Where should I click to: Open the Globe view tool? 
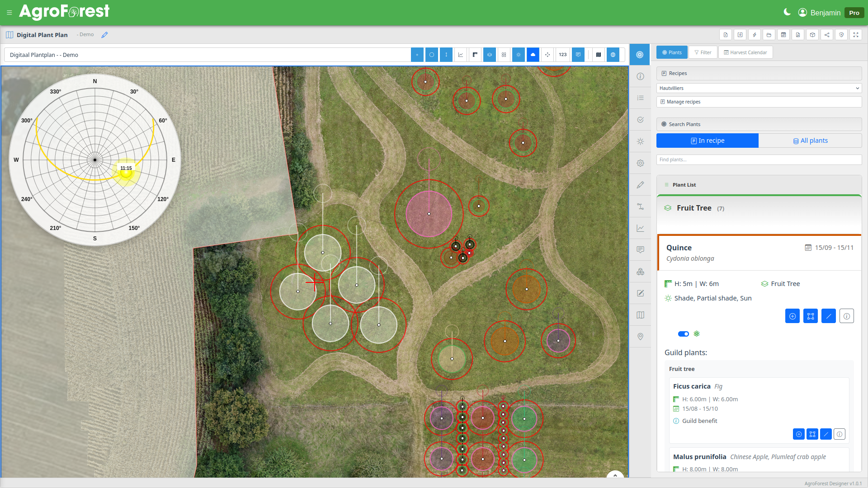(x=613, y=55)
